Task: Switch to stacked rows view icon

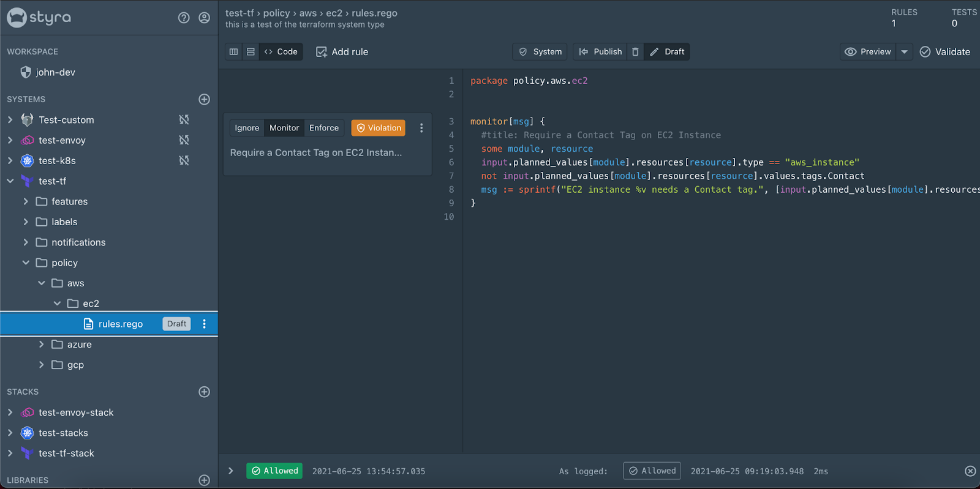Action: [251, 52]
